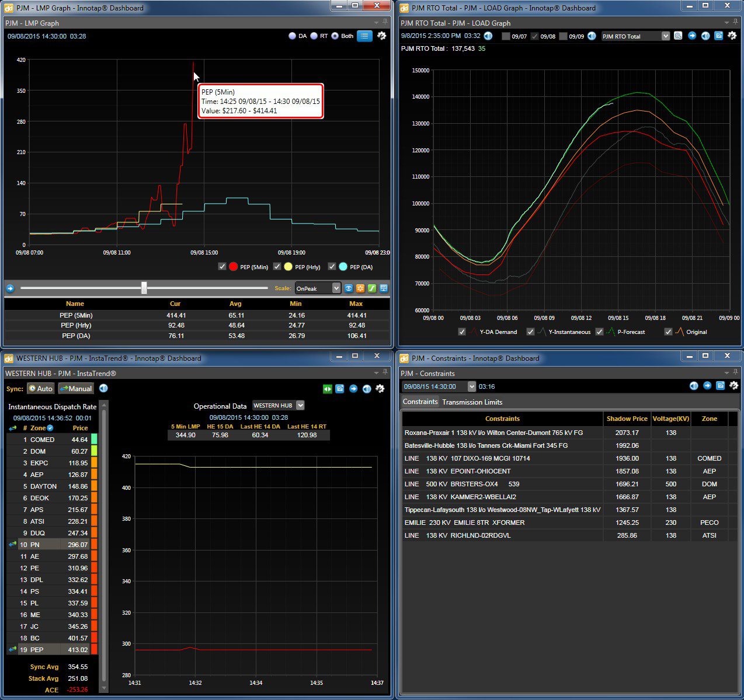
Task: Open InstaTrend settings gear
Action: click(381, 389)
